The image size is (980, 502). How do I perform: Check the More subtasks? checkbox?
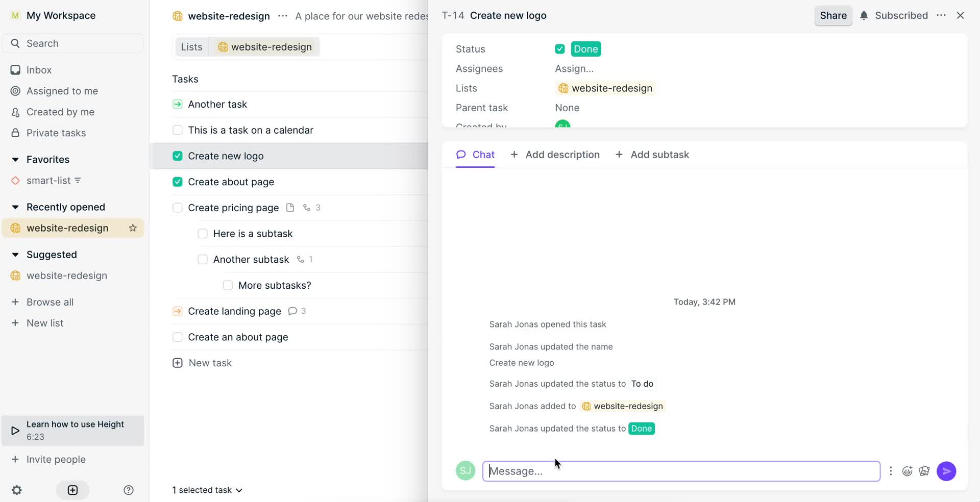[x=228, y=286]
